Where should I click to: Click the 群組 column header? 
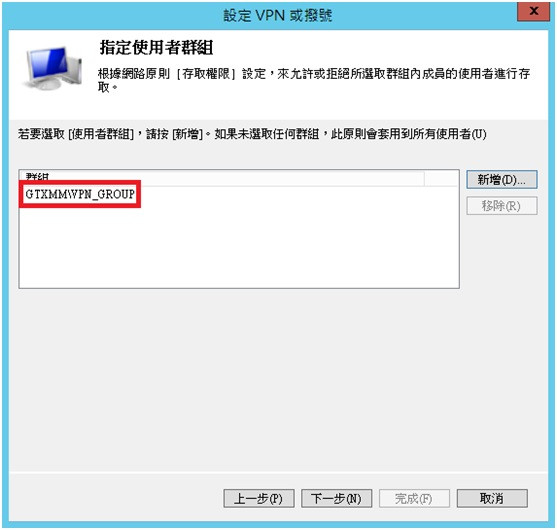tap(221, 178)
